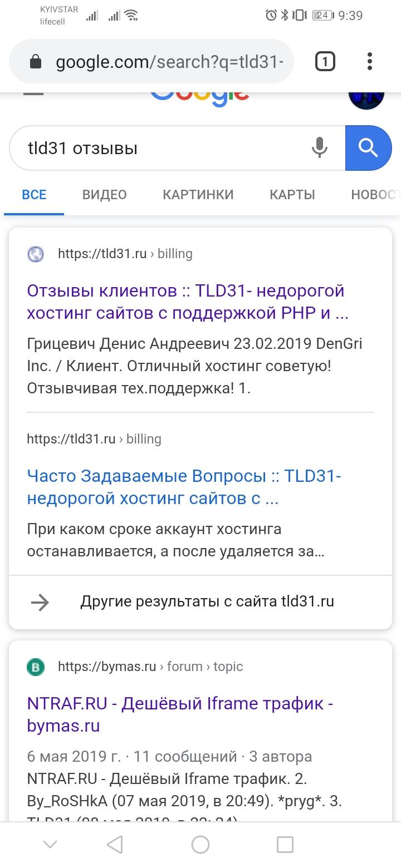Tap the search field with tld31 отзывы

pos(162,148)
